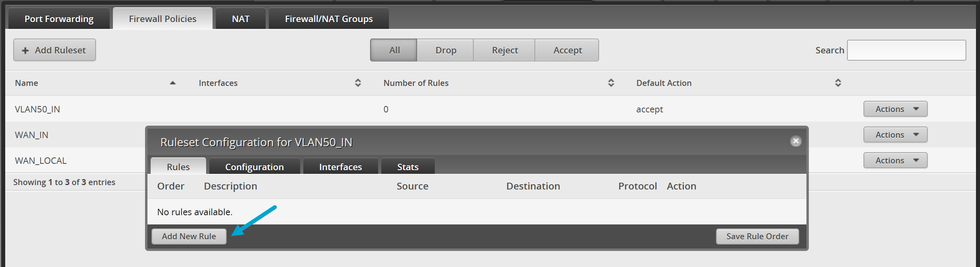Open ruleset Configuration tab
The height and width of the screenshot is (267, 980).
[x=254, y=167]
